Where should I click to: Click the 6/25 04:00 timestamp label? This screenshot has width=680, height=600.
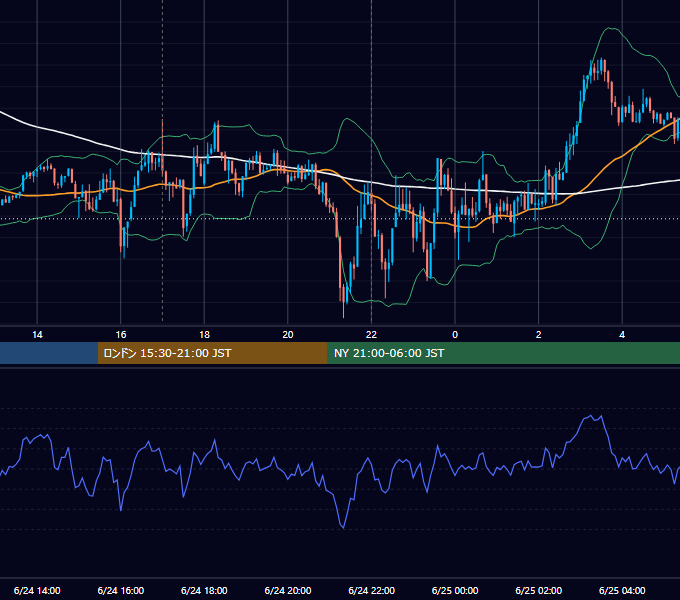click(x=622, y=590)
